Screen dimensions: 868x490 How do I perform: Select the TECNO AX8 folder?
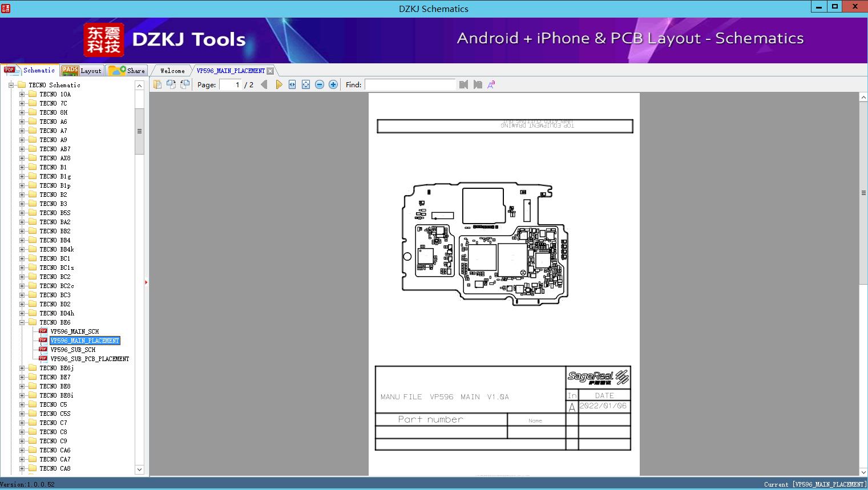55,158
